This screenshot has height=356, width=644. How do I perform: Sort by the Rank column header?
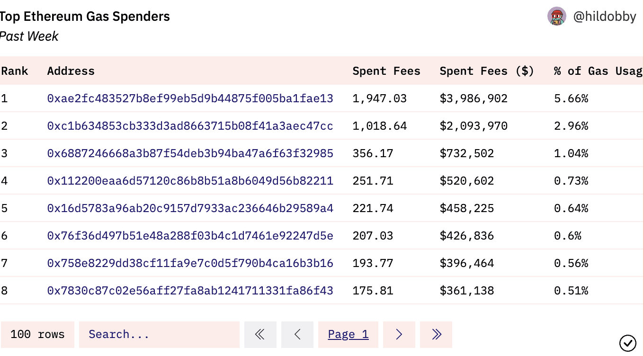coord(15,71)
